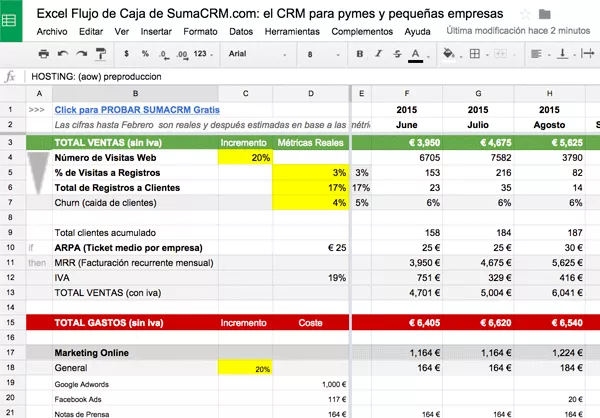Expand merge cells dropdown arrow

[514, 56]
